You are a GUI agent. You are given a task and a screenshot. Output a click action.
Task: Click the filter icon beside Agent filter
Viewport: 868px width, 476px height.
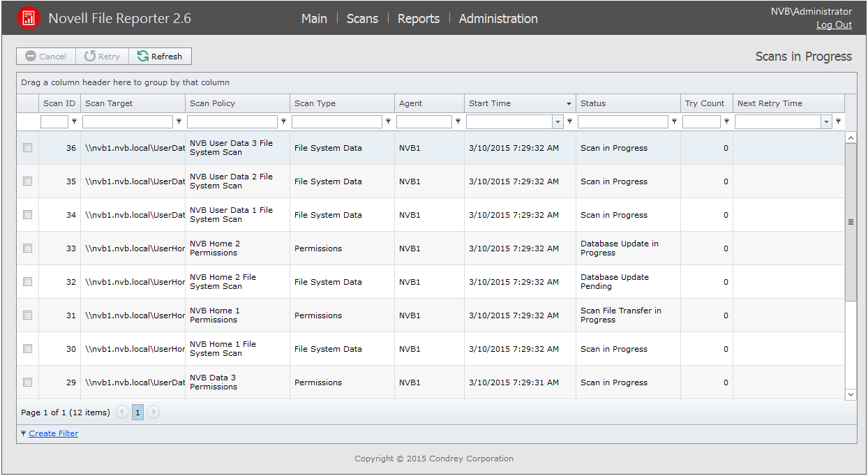pyautogui.click(x=458, y=121)
